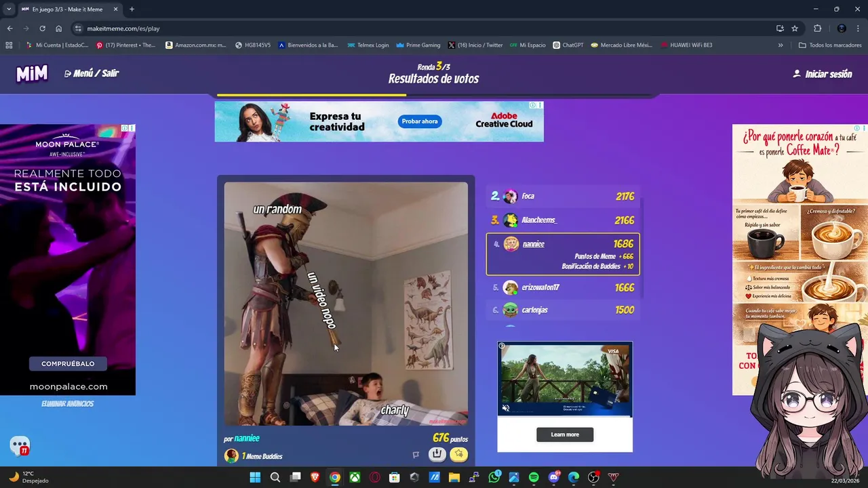Select Alancheems_ leaderboard row
The height and width of the screenshot is (488, 868).
[563, 220]
